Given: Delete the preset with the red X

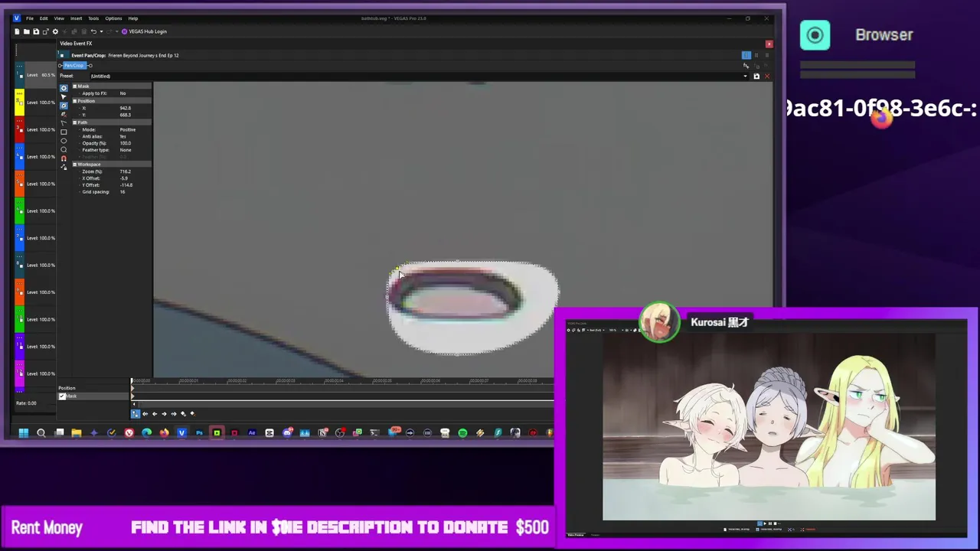Looking at the screenshot, I should (767, 76).
